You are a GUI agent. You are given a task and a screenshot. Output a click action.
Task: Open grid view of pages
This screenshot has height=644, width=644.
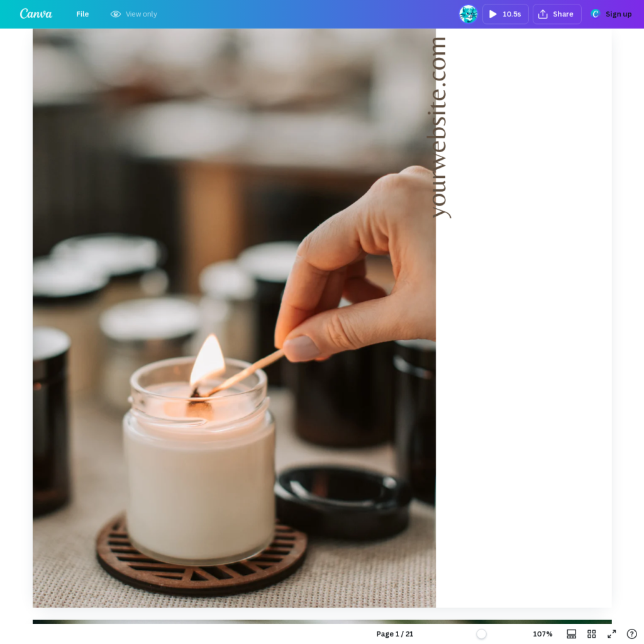[591, 634]
